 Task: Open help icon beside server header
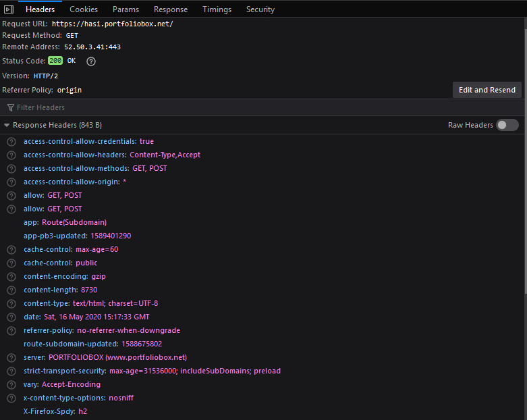tap(11, 357)
